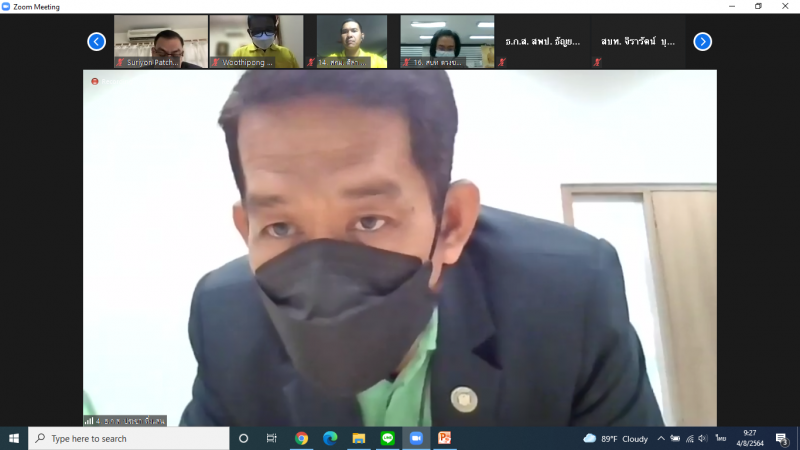Select ธ.ก.ส. สพป. ธัญบ... participant tile
Viewport: 800px width, 450px height.
(x=543, y=41)
